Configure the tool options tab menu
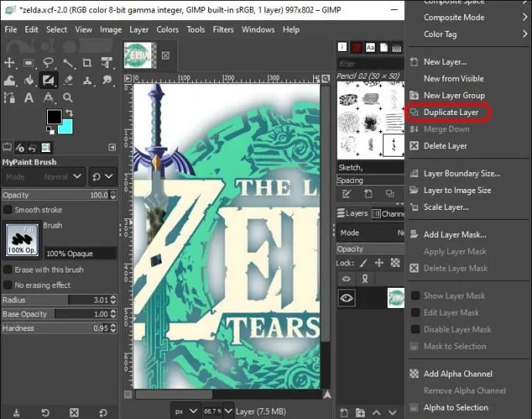 112,147
